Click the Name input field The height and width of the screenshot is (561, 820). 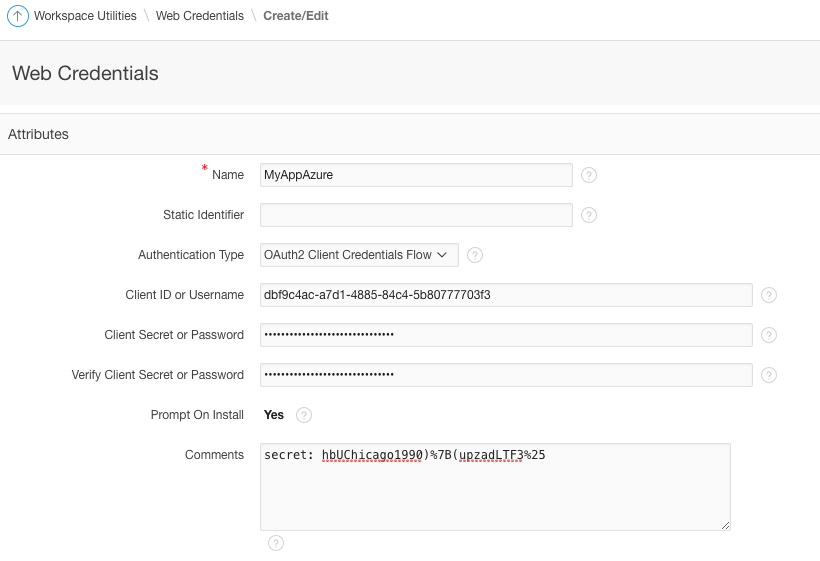click(x=416, y=175)
